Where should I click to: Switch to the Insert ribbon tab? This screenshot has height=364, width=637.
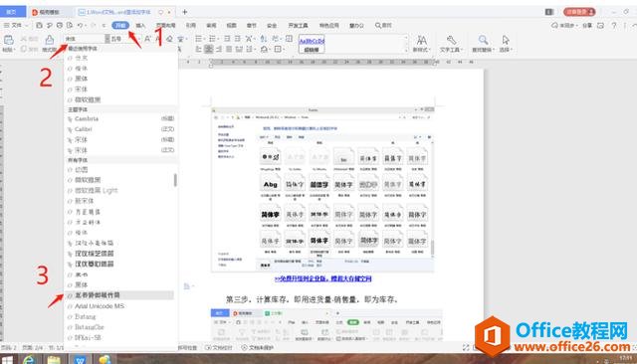[140, 25]
